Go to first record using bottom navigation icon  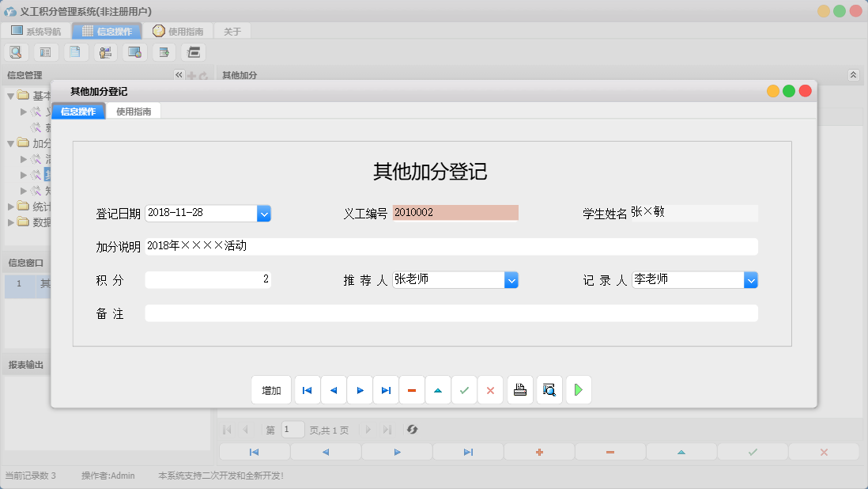(254, 452)
